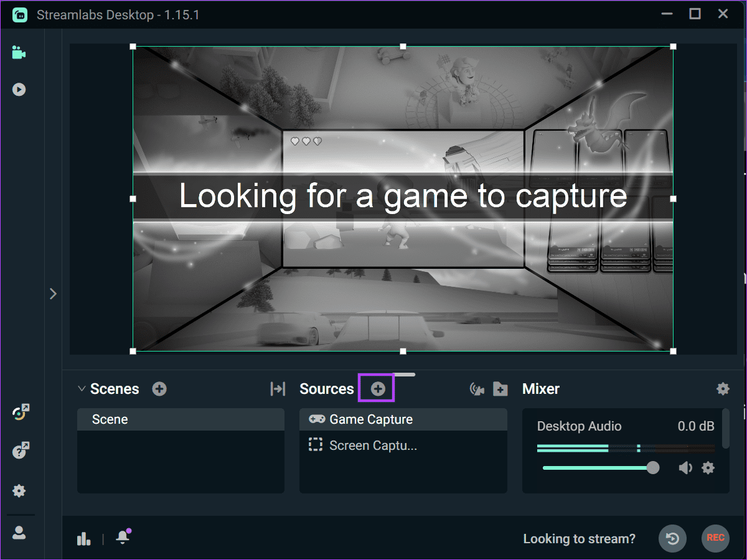747x560 pixels.
Task: Add a new scene with plus icon
Action: click(159, 389)
